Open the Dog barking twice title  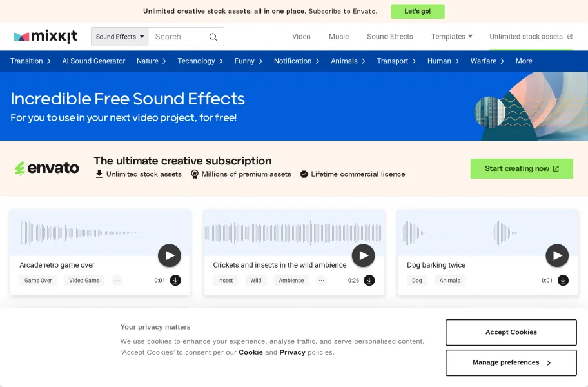(436, 264)
